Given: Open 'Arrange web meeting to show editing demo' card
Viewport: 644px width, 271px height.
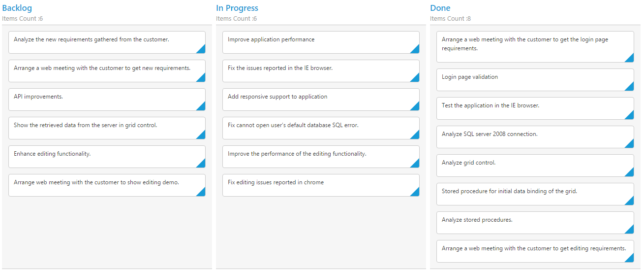Looking at the screenshot, I should coord(96,182).
